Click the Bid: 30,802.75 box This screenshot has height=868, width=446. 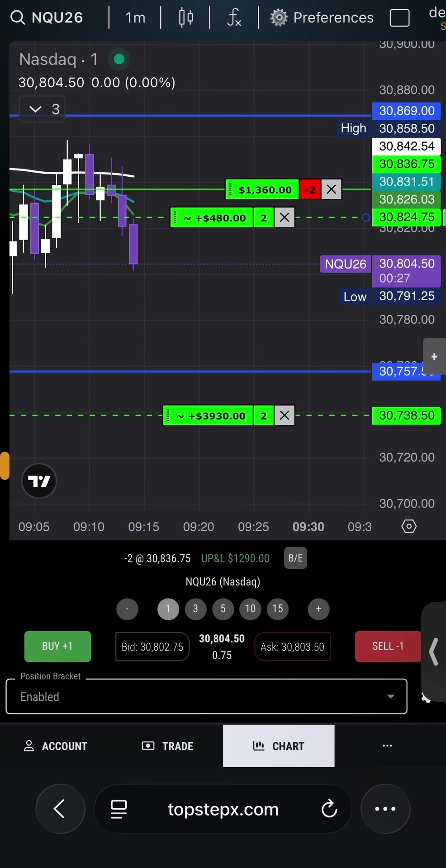tap(152, 647)
